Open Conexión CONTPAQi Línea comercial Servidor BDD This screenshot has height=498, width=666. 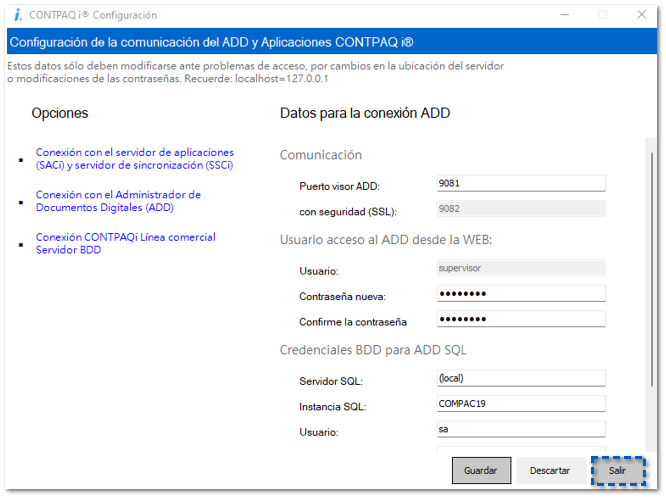tap(125, 243)
